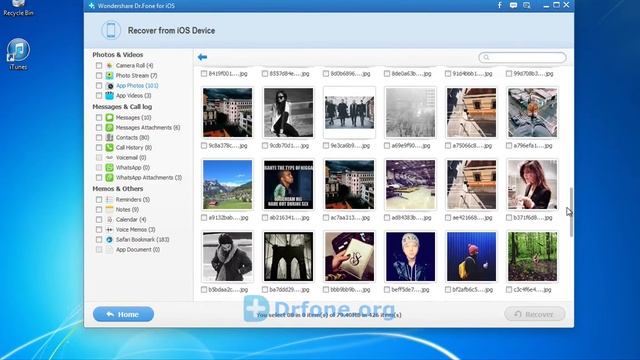Click the phone icon beside Recover from iOS Device
The height and width of the screenshot is (360, 640).
(x=111, y=30)
